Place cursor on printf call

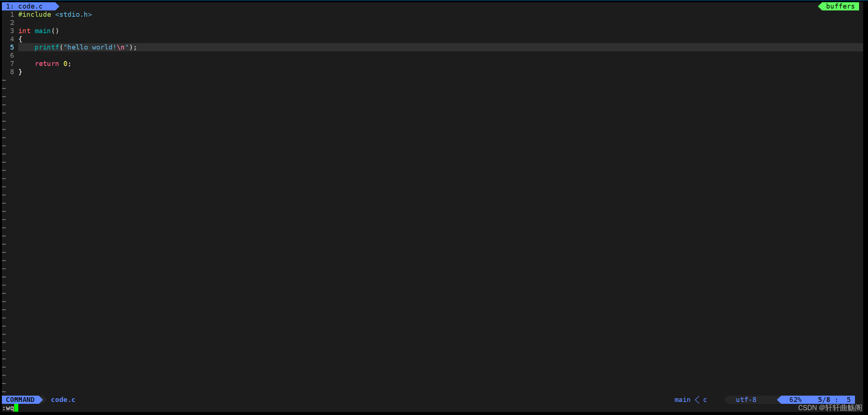coord(47,47)
